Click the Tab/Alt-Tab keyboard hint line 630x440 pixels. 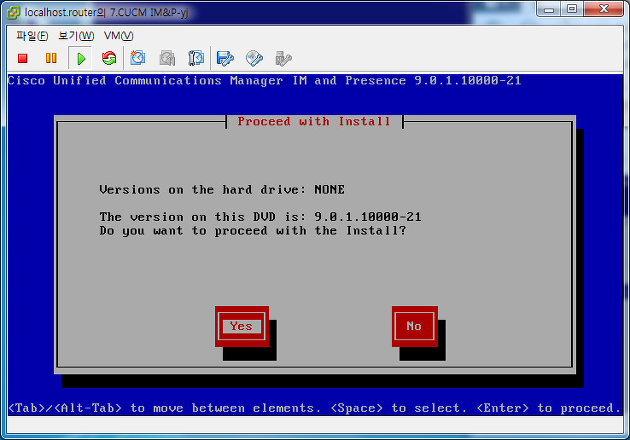315,408
